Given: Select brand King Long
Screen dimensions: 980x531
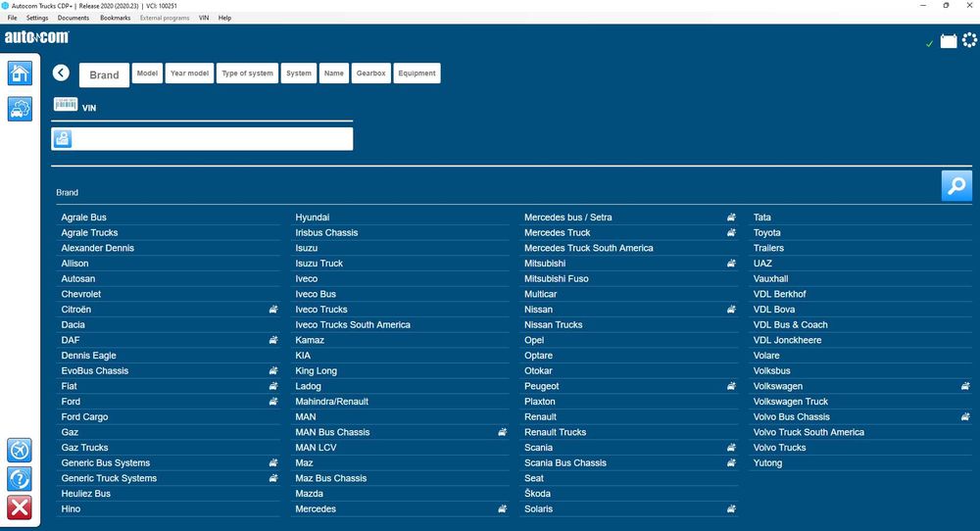Looking at the screenshot, I should 317,370.
